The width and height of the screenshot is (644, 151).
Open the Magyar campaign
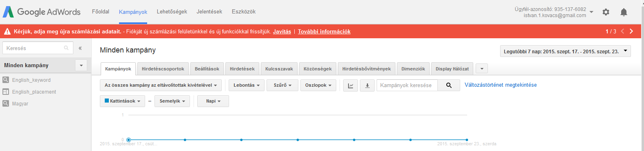[x=20, y=104]
